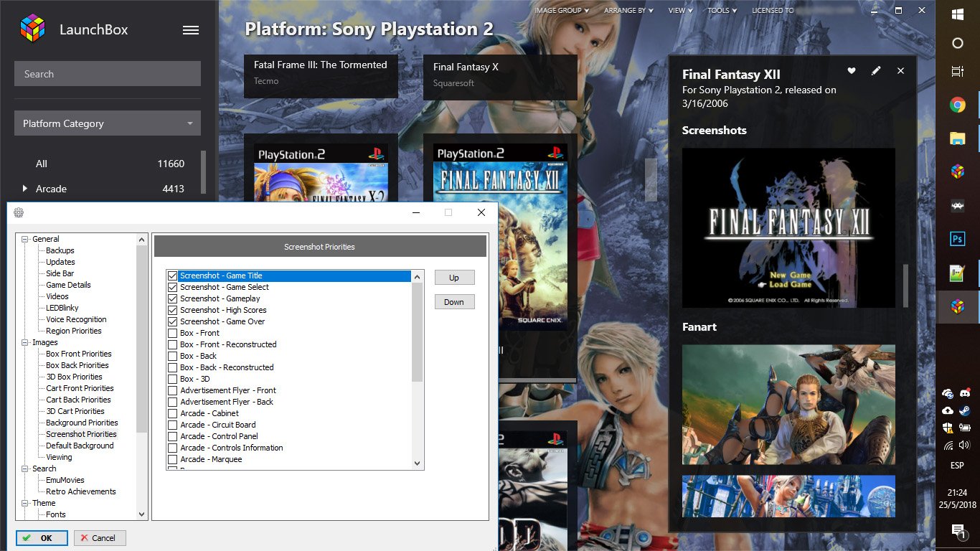
Task: Switch to RetroArch on the taskbar
Action: pyautogui.click(x=958, y=205)
